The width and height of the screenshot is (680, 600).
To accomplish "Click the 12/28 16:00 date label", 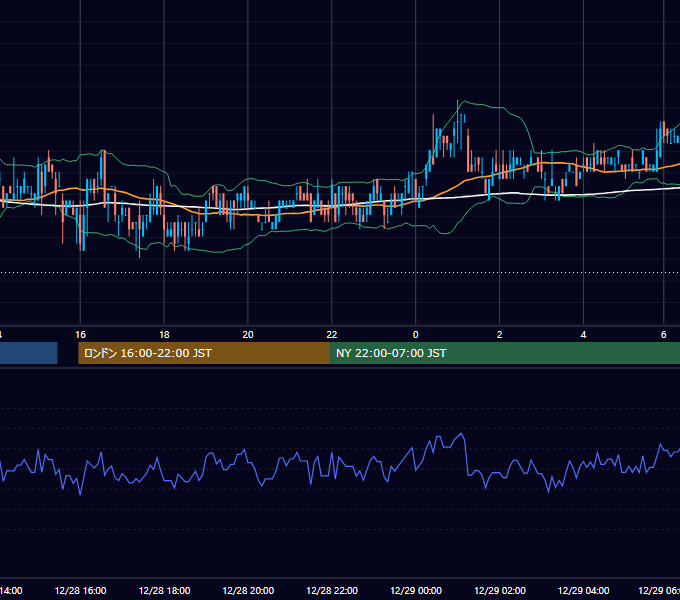I will point(80,590).
